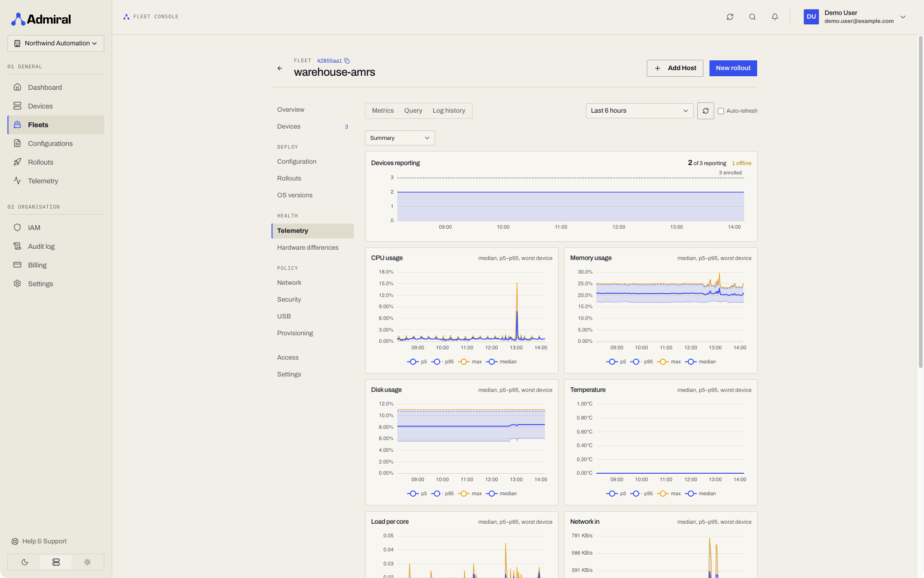Open the Summary view dropdown
This screenshot has height=578, width=924.
click(x=400, y=138)
